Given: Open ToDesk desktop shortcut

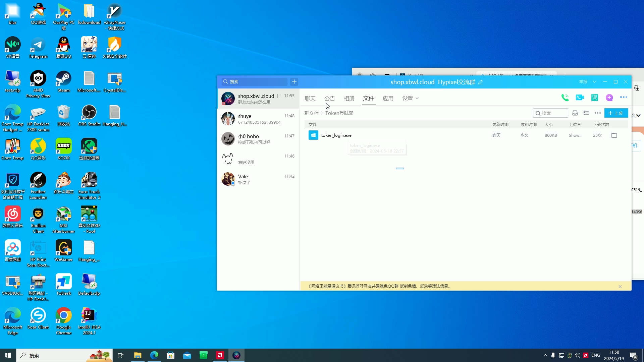Looking at the screenshot, I should tap(63, 285).
